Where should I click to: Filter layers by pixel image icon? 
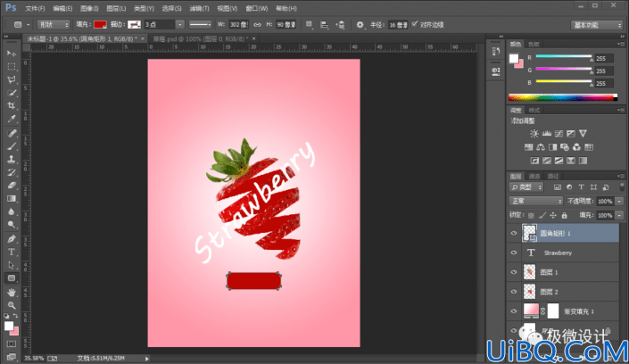point(558,187)
